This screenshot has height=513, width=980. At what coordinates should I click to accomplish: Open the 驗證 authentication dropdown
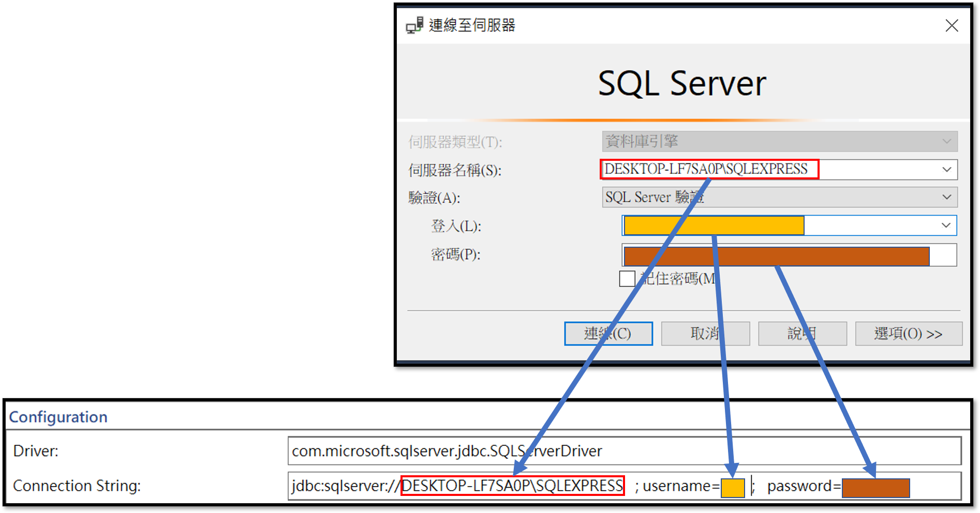(x=779, y=197)
